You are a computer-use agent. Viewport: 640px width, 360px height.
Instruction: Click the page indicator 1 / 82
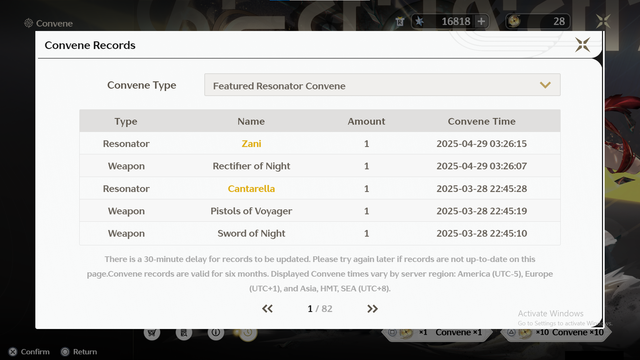click(x=320, y=309)
